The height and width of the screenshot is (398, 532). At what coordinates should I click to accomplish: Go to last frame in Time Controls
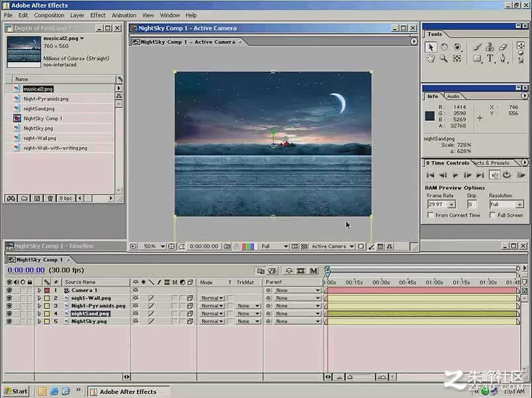click(x=480, y=175)
